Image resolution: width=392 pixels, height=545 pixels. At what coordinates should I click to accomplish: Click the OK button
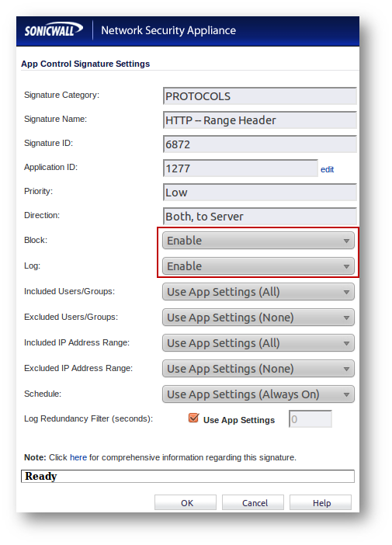pos(186,502)
